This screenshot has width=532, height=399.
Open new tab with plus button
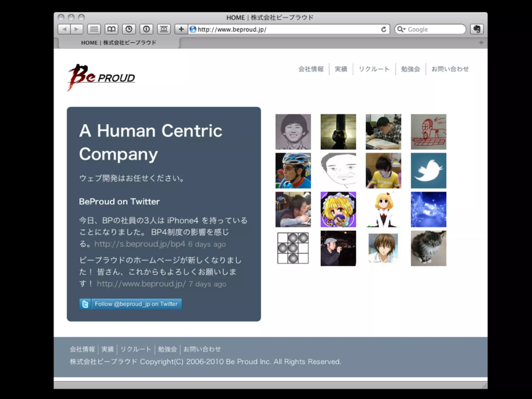[x=481, y=43]
